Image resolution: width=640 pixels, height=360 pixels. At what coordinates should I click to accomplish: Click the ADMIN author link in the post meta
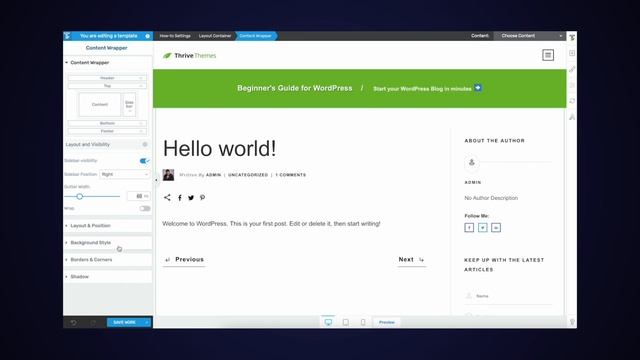213,175
